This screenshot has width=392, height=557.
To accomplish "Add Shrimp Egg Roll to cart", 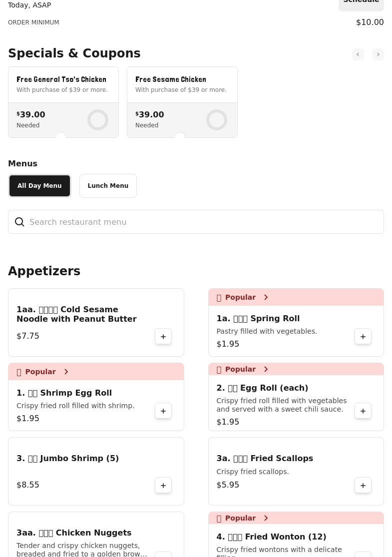I will click(x=163, y=411).
